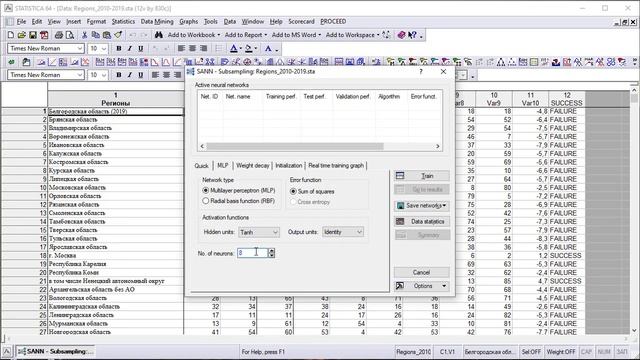640x360 pixels.
Task: Open the Options dropdown button
Action: click(x=422, y=286)
